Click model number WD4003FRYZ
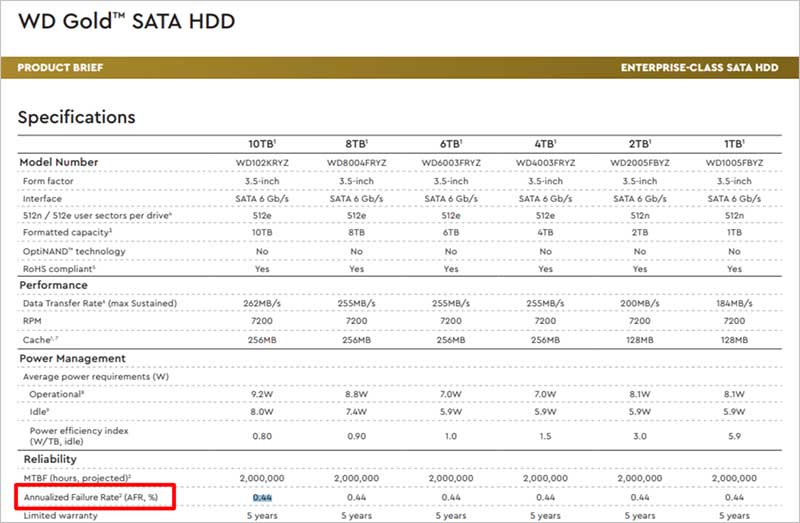 545,163
